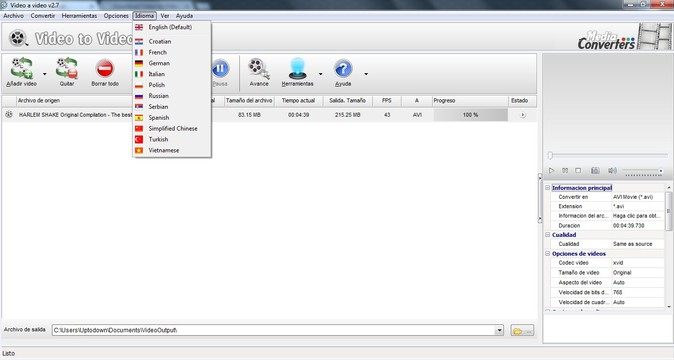Click the preview volume slider
674x360 pixels.
click(643, 171)
